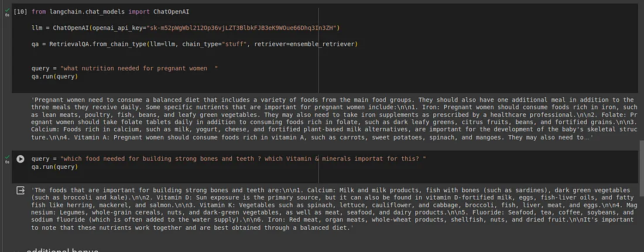Click the vertical scrollbar thumb at right edge
This screenshot has width=644, height=252.
click(642, 158)
